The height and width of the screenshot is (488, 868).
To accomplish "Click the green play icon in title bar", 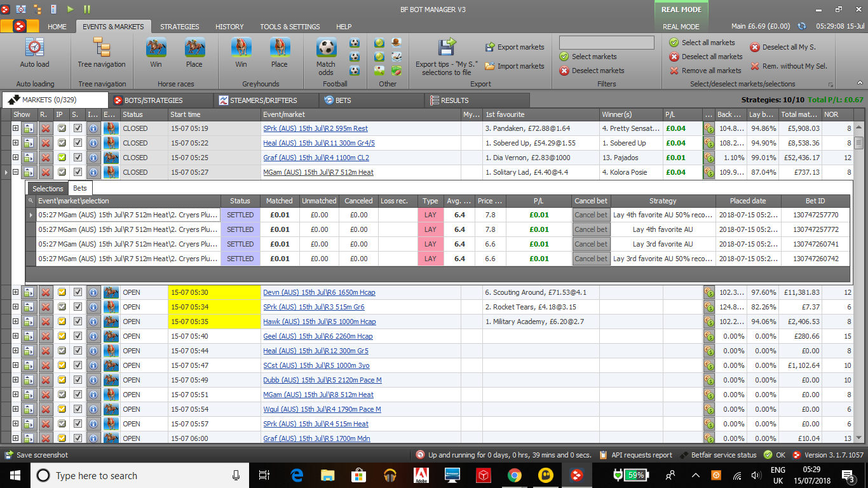I will 71,9.
